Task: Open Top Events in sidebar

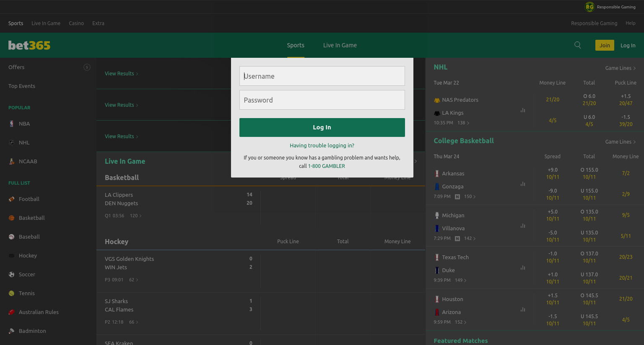Action: [x=22, y=86]
